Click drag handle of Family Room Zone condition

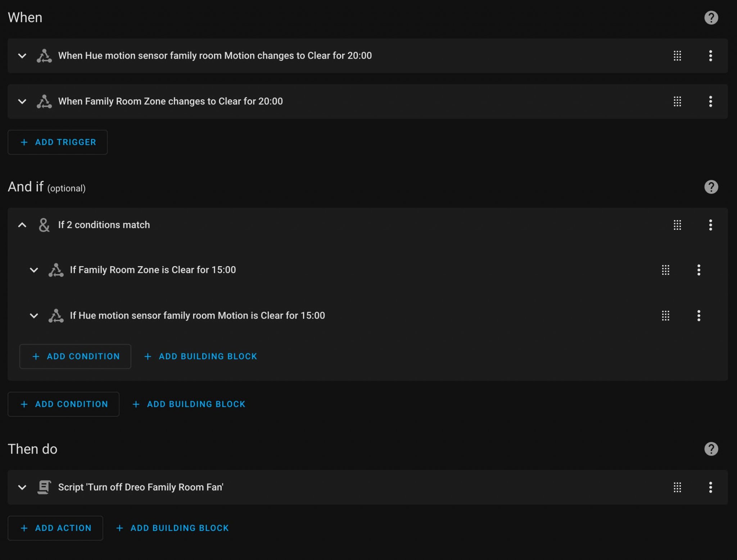(665, 270)
